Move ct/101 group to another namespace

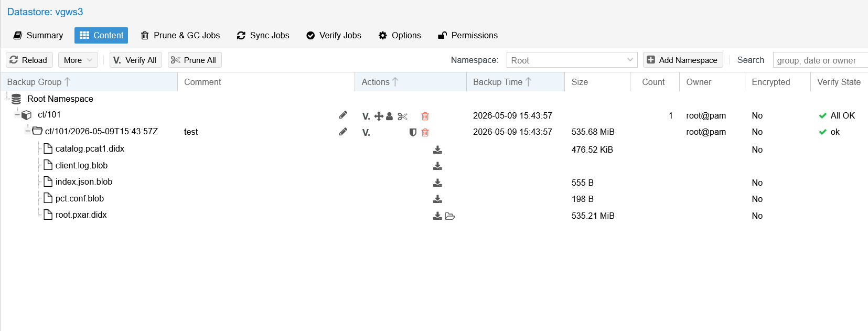click(x=379, y=116)
